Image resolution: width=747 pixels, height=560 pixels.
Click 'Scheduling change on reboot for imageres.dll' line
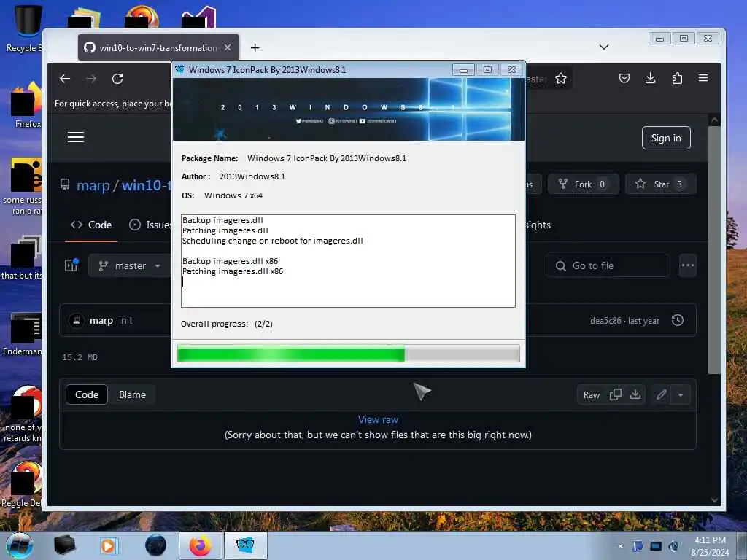(x=273, y=241)
